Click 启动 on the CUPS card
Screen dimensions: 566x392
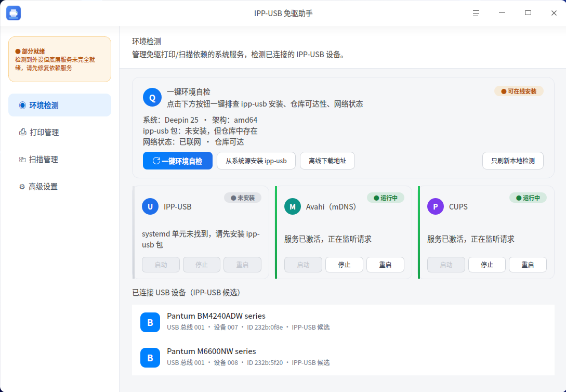click(x=446, y=265)
